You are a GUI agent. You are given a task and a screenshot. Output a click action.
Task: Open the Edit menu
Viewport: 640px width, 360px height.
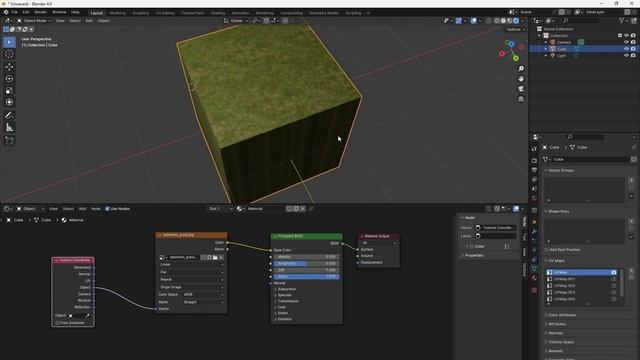click(x=26, y=12)
